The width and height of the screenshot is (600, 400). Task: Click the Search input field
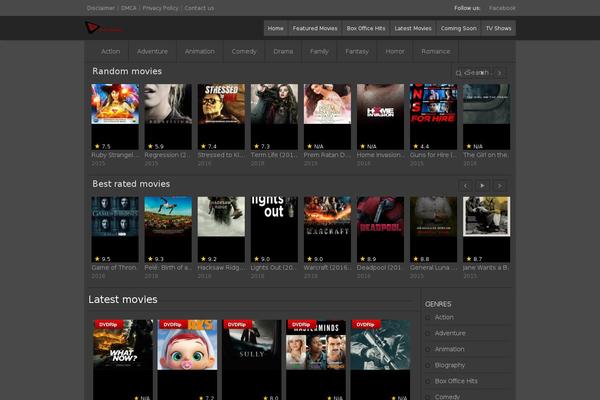(477, 73)
